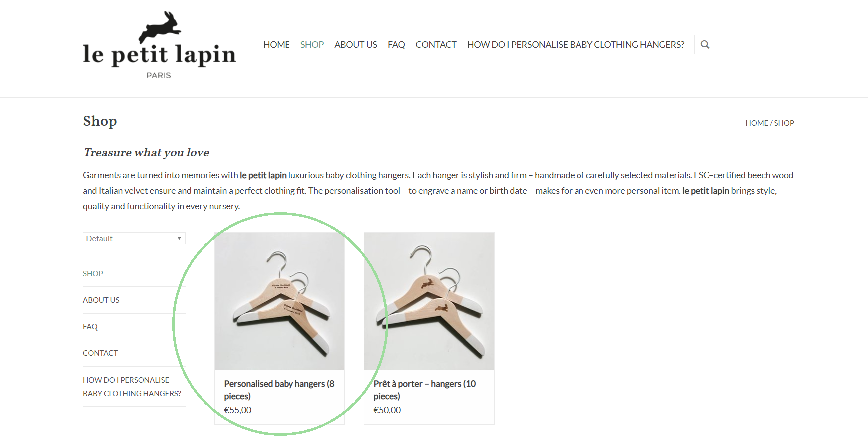
Task: Open the Default sorting dropdown
Action: click(134, 238)
